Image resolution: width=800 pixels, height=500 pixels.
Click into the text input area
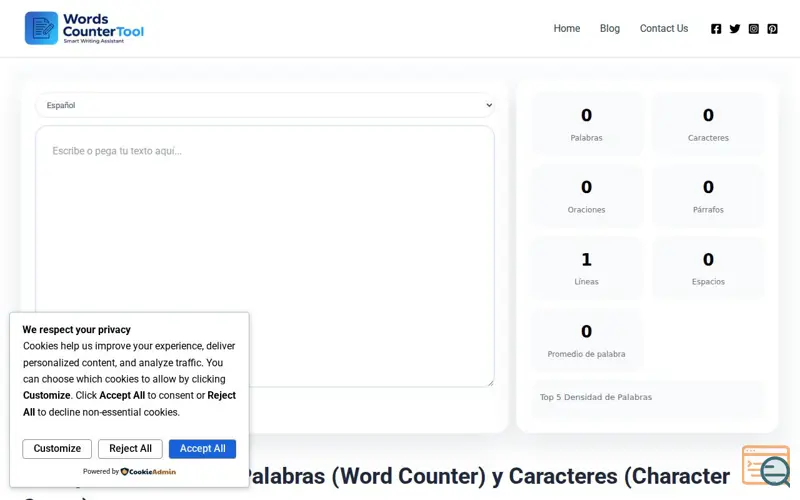265,256
